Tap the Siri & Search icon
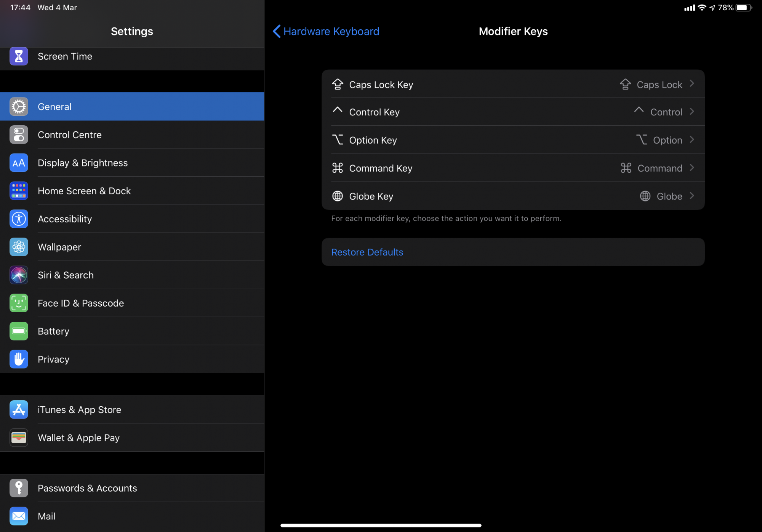This screenshot has height=532, width=762. pyautogui.click(x=19, y=275)
